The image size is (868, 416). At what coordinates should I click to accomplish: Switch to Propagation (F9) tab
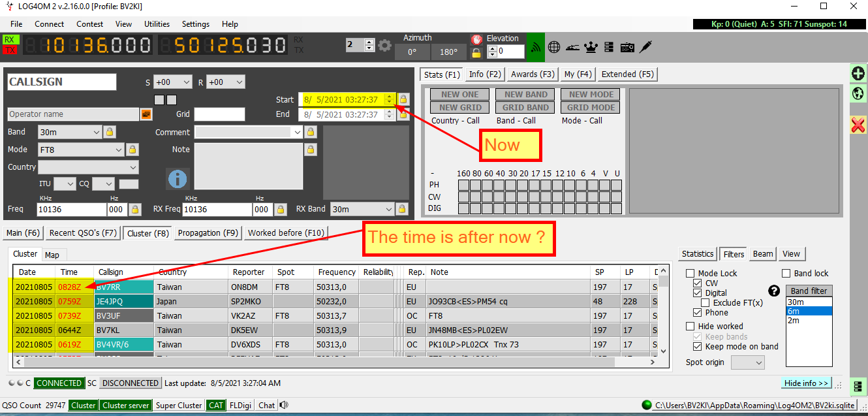(x=208, y=233)
